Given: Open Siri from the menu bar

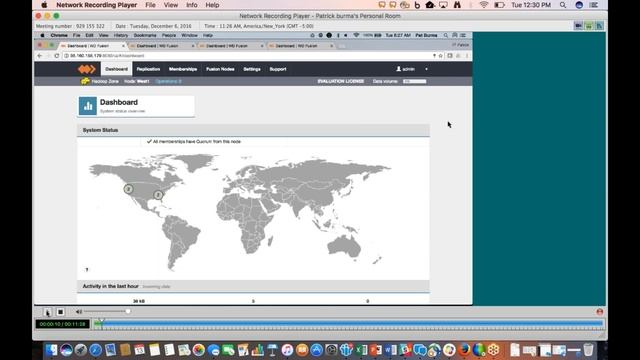Looking at the screenshot, I should (579, 5).
